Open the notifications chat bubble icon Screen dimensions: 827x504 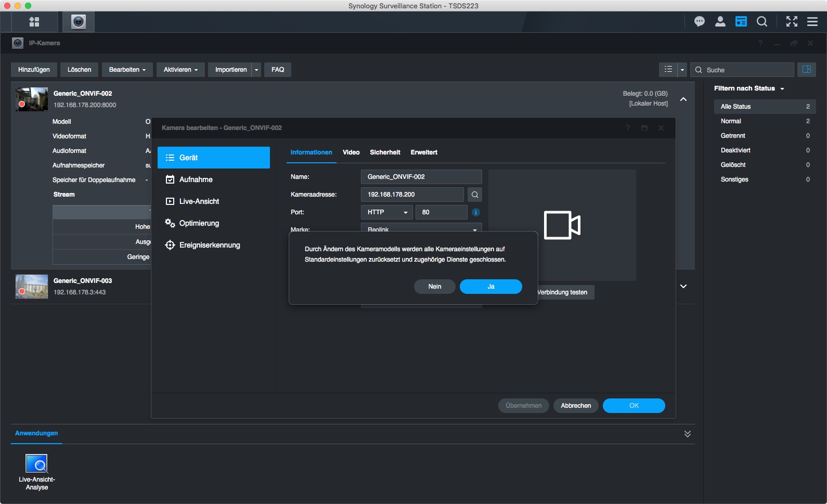pyautogui.click(x=699, y=21)
